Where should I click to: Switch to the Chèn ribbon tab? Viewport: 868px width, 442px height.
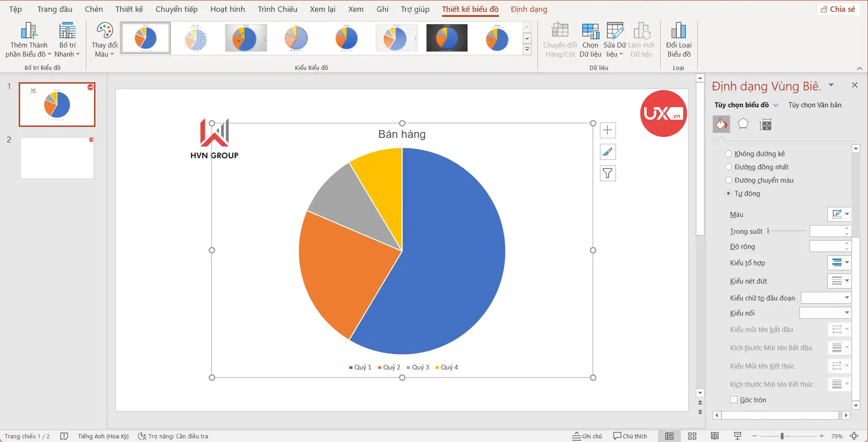94,9
